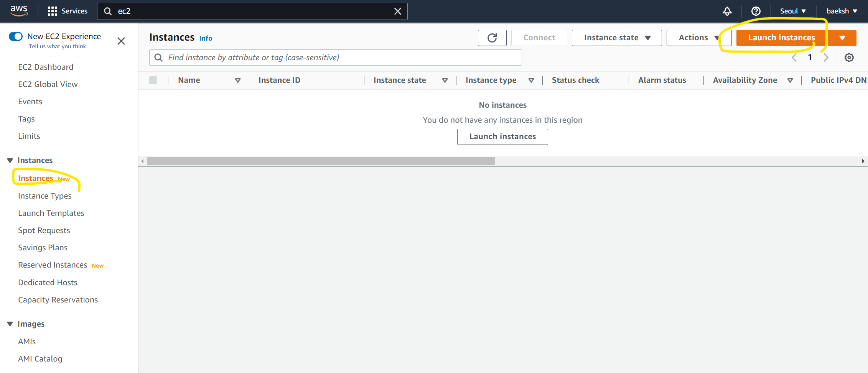This screenshot has width=868, height=373.
Task: Click the Public IPv4 DNS column header
Action: pyautogui.click(x=839, y=80)
